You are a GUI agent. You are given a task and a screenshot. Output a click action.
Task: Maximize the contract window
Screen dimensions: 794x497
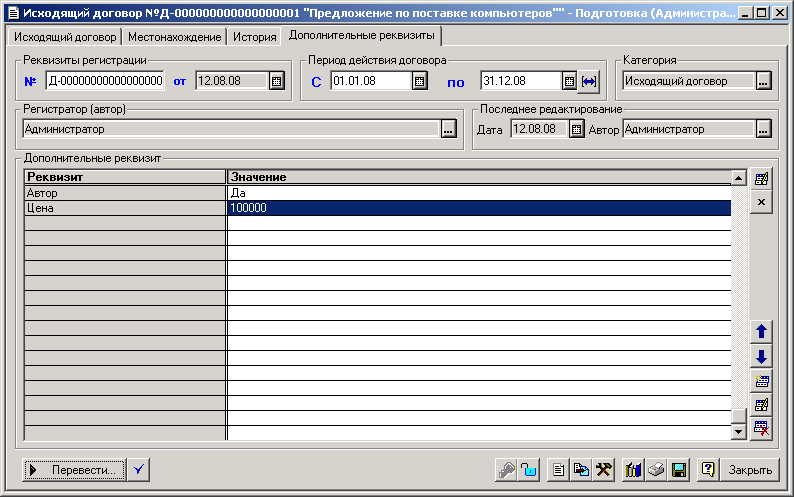(762, 13)
